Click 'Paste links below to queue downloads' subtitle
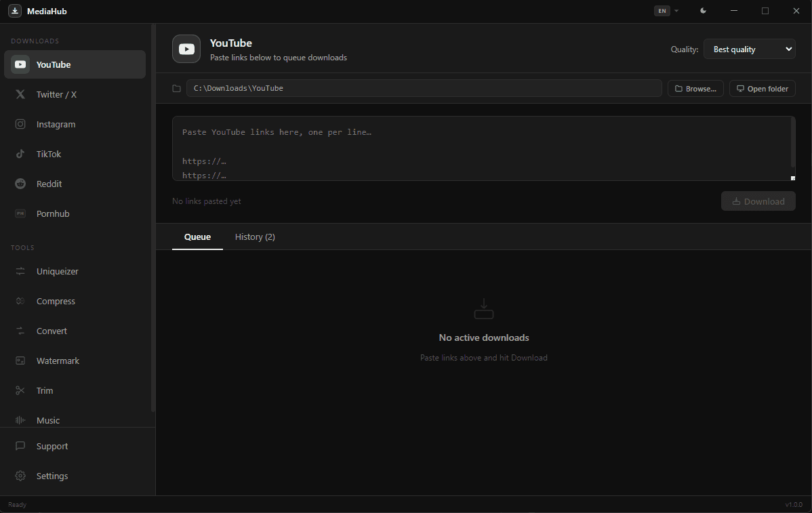This screenshot has height=513, width=812. coord(279,58)
